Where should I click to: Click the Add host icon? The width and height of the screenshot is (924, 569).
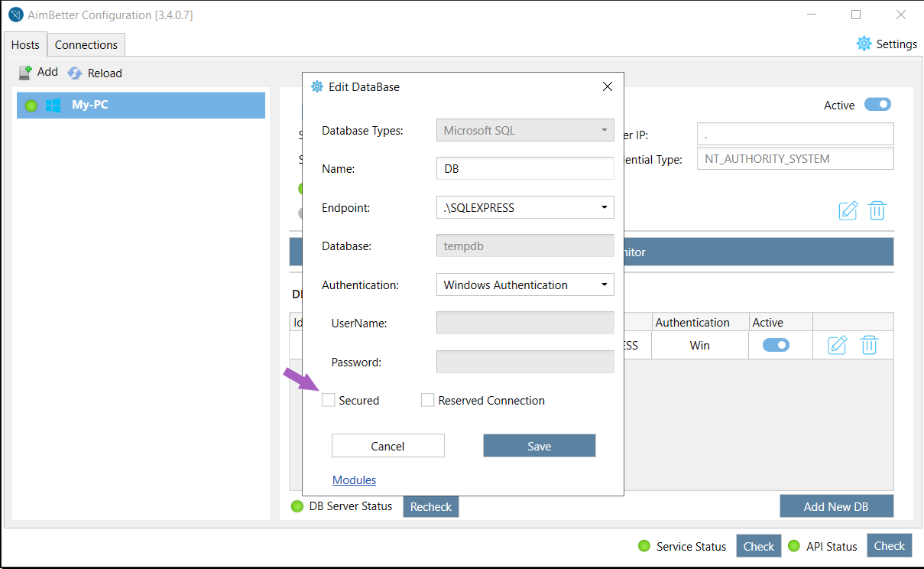25,72
